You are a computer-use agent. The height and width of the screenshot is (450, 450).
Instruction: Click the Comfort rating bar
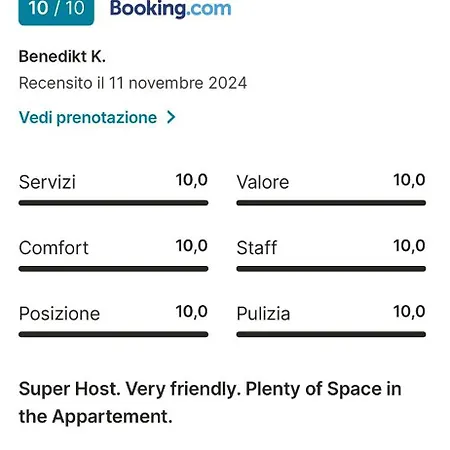point(113,269)
